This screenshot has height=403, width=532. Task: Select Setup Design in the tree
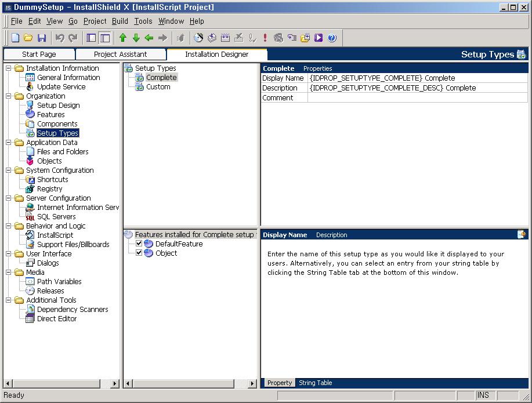(59, 106)
